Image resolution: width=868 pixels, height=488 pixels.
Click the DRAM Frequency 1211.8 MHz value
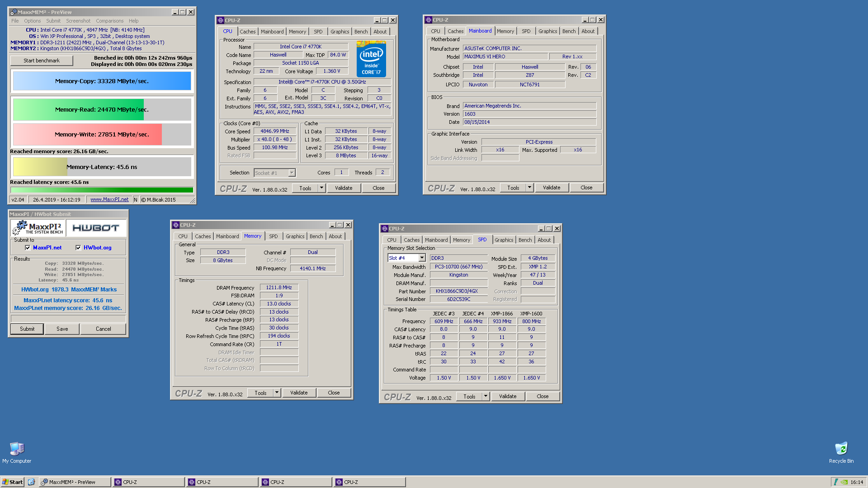click(279, 287)
